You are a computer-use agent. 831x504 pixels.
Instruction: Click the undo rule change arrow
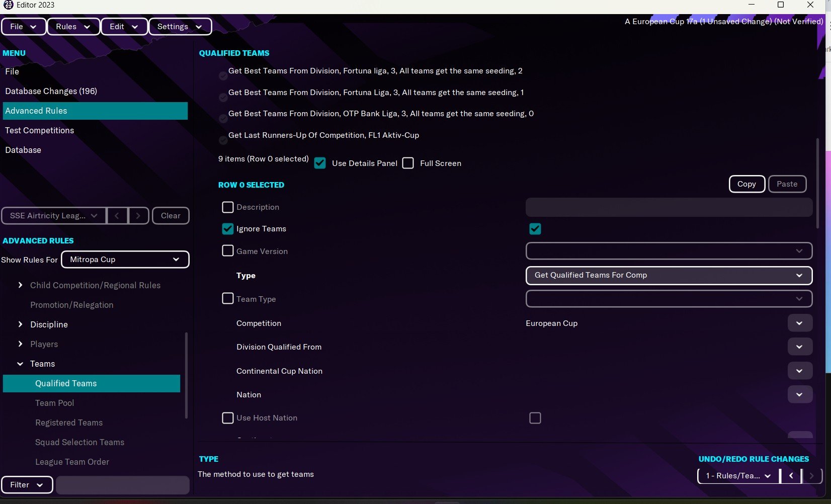[x=791, y=476]
